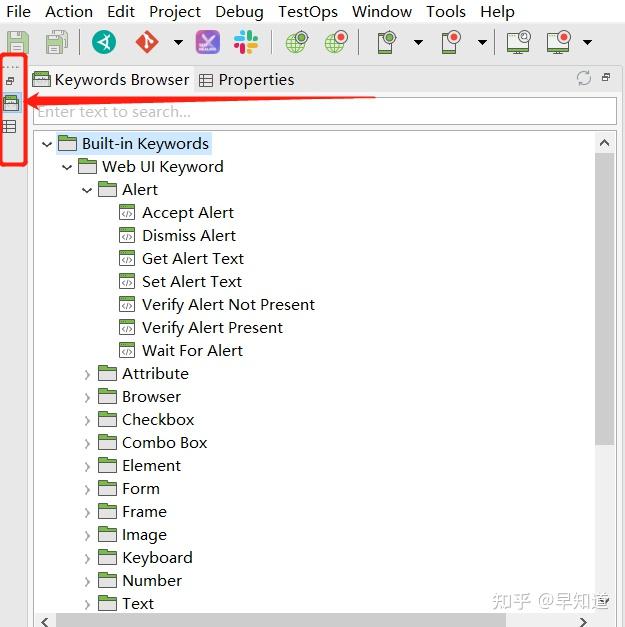This screenshot has height=627, width=625.
Task: Click restore icon in left sidebar
Action: point(10,81)
